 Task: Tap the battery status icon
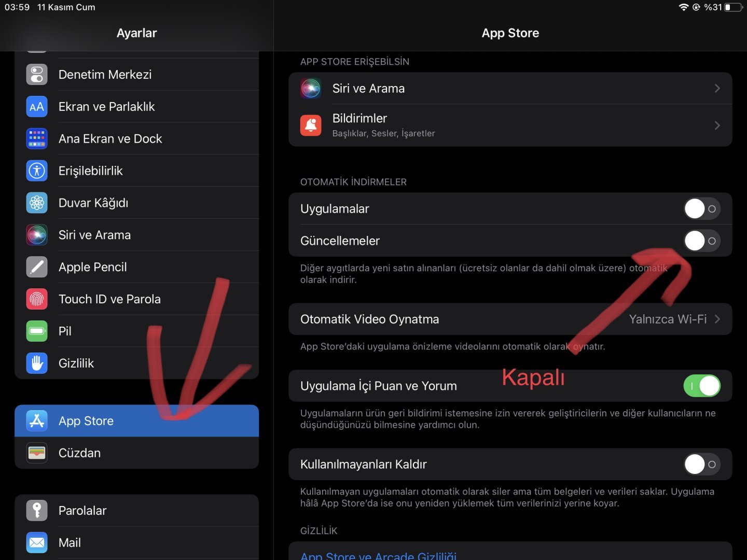click(733, 7)
